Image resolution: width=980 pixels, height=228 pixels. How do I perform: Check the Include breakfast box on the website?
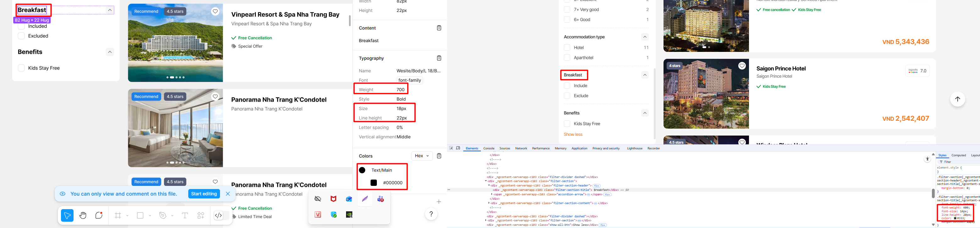pos(567,86)
